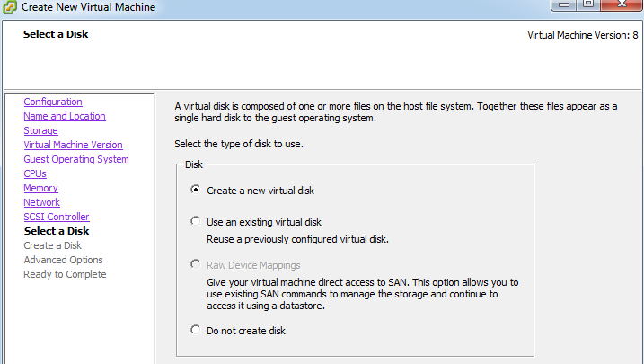The width and height of the screenshot is (644, 364).
Task: Jump to the Storage step
Action: (40, 130)
